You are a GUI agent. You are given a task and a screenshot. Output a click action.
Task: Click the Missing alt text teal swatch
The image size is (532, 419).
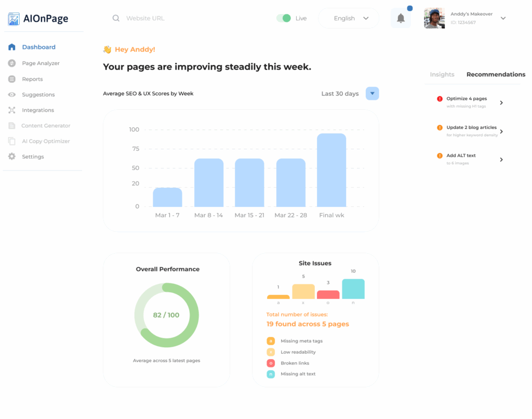click(x=271, y=374)
